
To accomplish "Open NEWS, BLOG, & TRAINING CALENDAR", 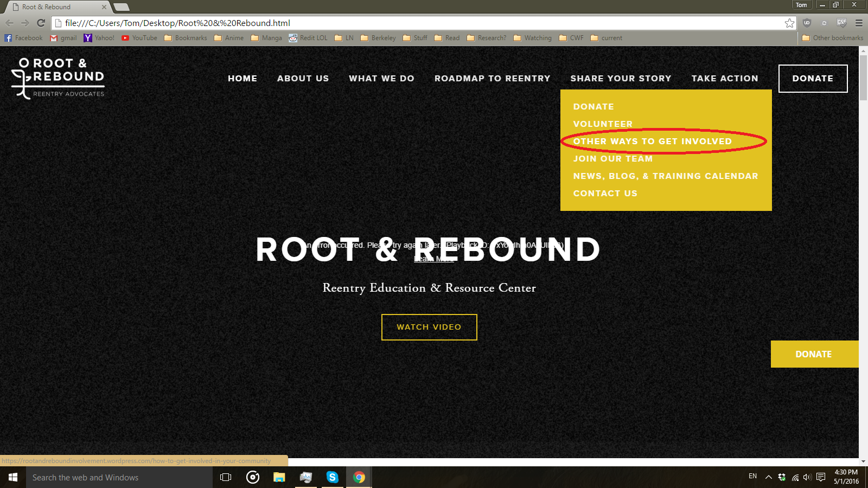I will pos(666,176).
